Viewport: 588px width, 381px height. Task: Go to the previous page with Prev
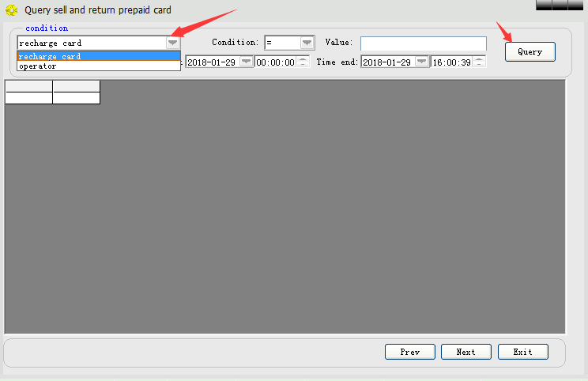click(x=410, y=352)
